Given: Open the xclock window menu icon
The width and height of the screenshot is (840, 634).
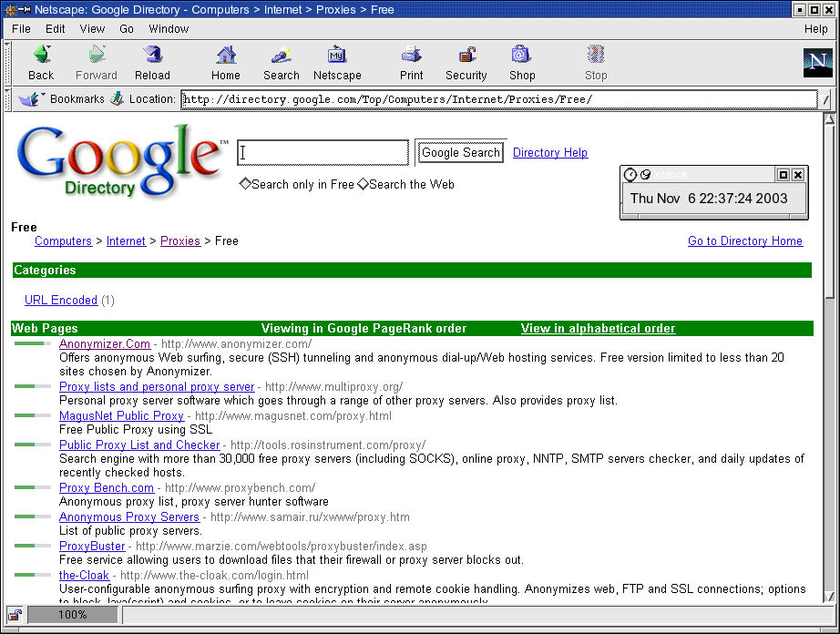Looking at the screenshot, I should pos(630,175).
